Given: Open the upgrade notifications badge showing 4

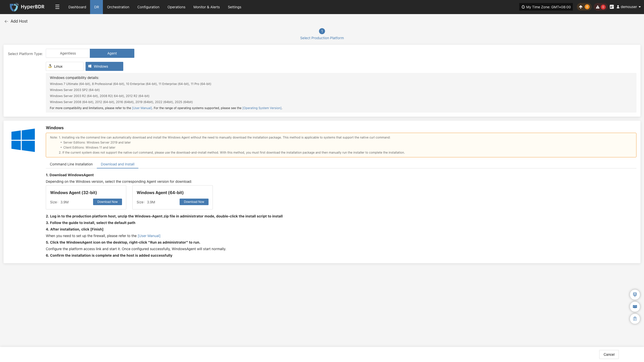Looking at the screenshot, I should pyautogui.click(x=584, y=7).
